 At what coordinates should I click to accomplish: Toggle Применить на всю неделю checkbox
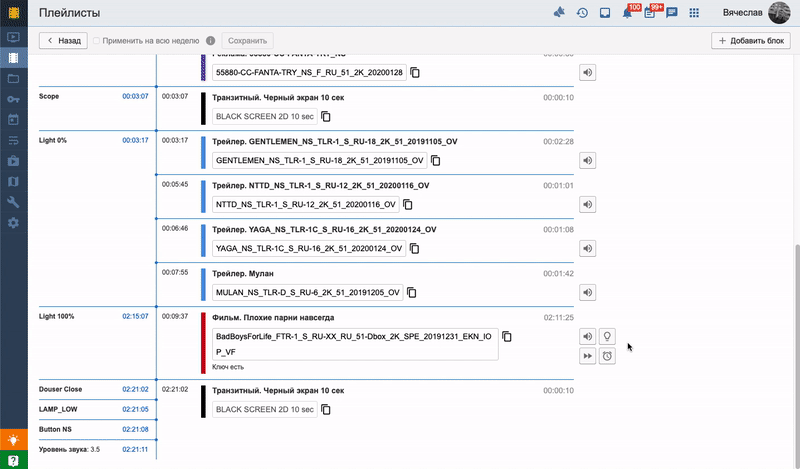[96, 41]
